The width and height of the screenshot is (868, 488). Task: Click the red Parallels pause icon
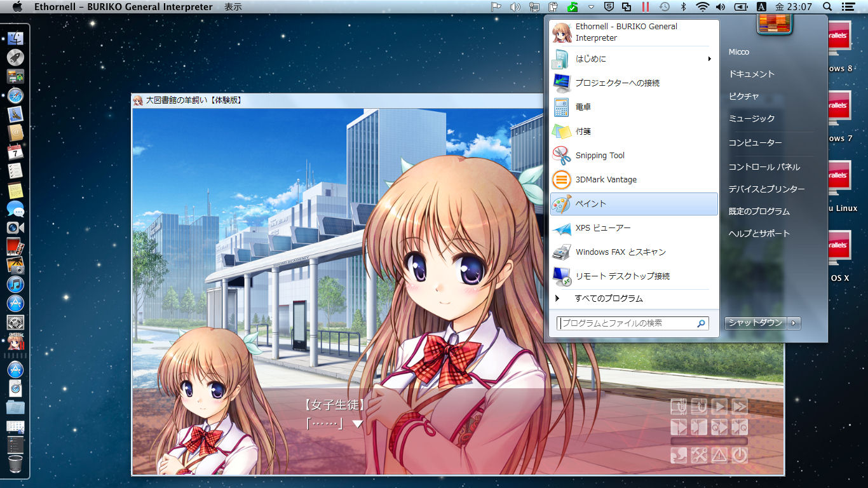[x=646, y=7]
